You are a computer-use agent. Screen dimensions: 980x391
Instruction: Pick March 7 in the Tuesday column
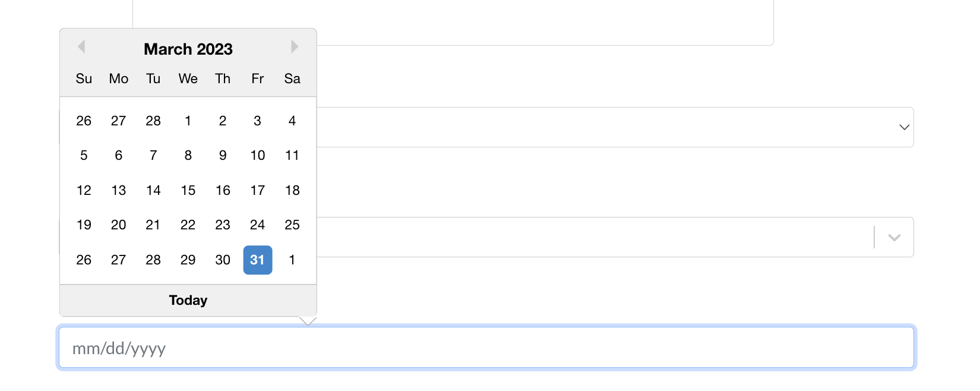point(153,155)
